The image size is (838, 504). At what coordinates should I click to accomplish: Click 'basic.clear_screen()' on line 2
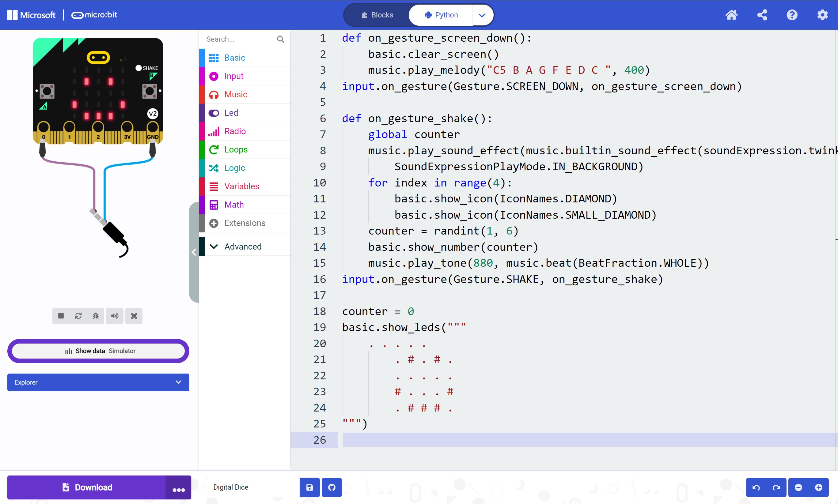point(434,54)
